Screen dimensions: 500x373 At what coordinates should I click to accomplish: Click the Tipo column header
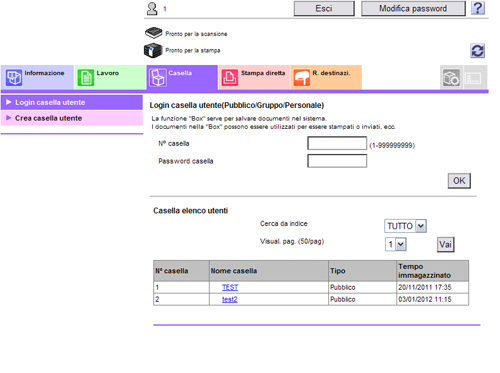point(362,271)
